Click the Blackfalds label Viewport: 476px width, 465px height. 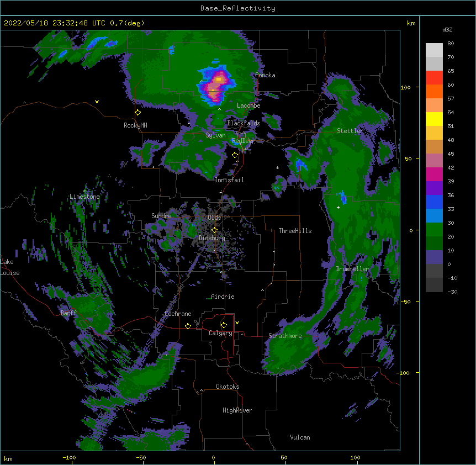coord(244,123)
